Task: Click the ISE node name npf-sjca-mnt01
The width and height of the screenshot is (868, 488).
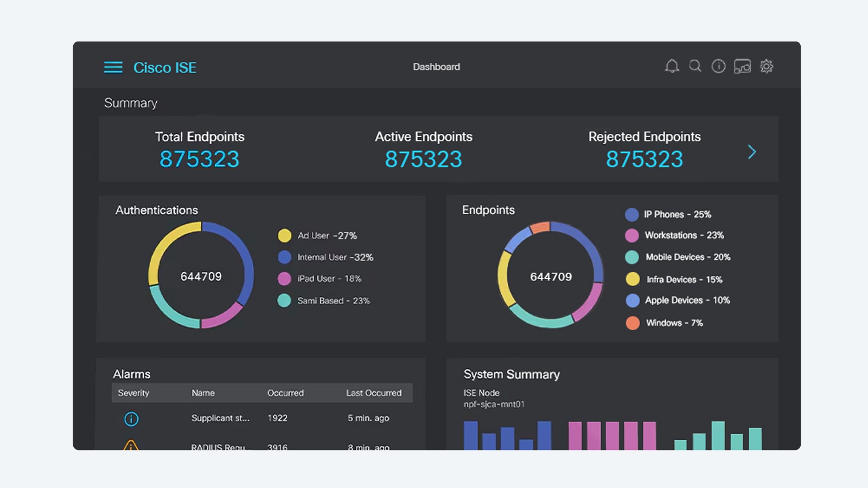Action: (x=494, y=404)
